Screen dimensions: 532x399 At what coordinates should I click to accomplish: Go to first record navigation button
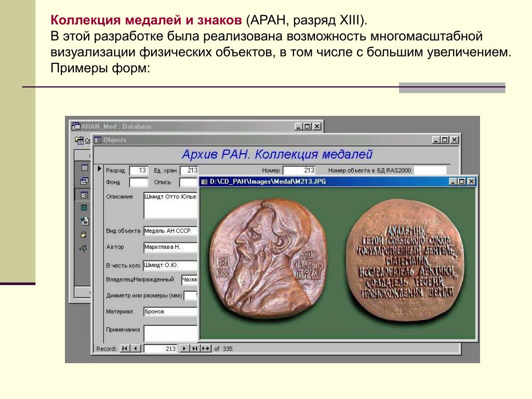[x=125, y=349]
